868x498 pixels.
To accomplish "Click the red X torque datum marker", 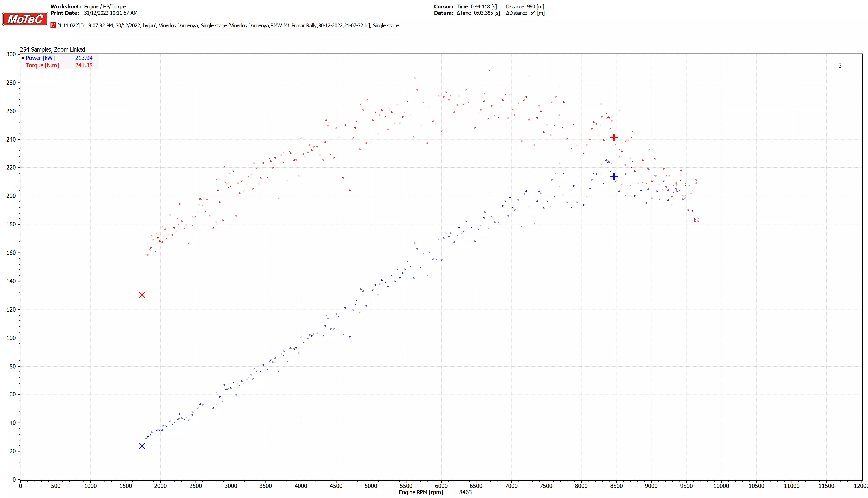I will (142, 295).
